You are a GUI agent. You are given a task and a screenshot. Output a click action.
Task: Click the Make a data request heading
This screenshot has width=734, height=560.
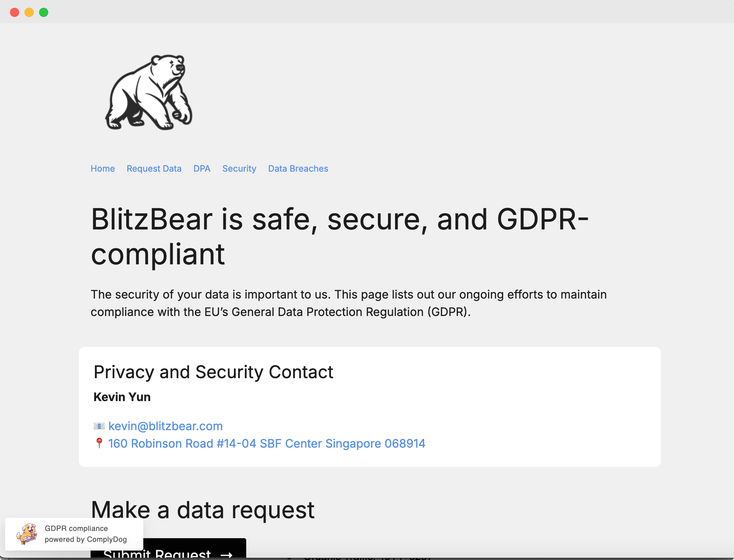(203, 509)
